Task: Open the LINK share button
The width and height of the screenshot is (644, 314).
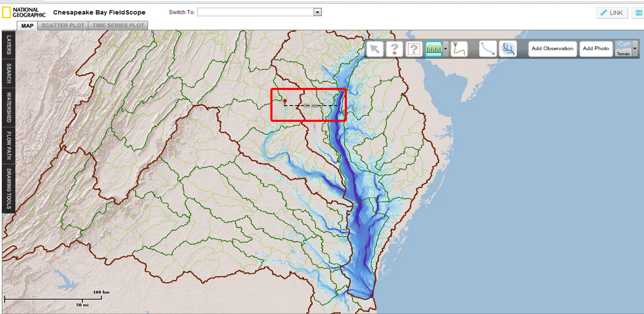Action: [612, 13]
